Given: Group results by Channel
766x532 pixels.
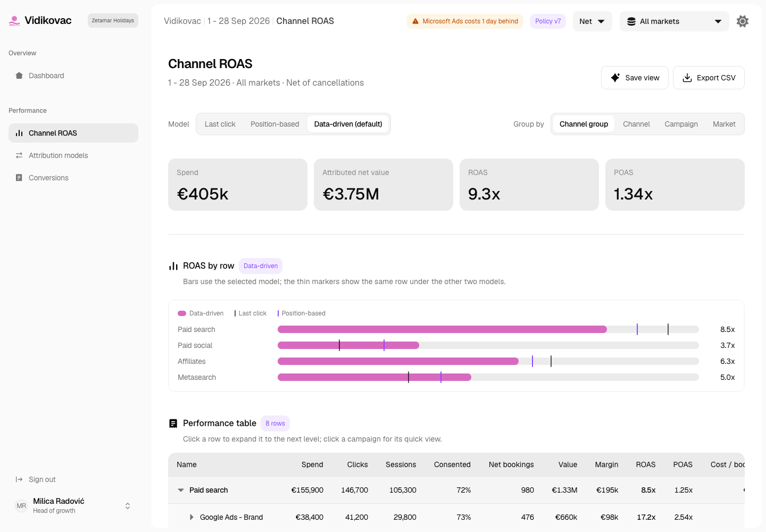Looking at the screenshot, I should [x=636, y=124].
